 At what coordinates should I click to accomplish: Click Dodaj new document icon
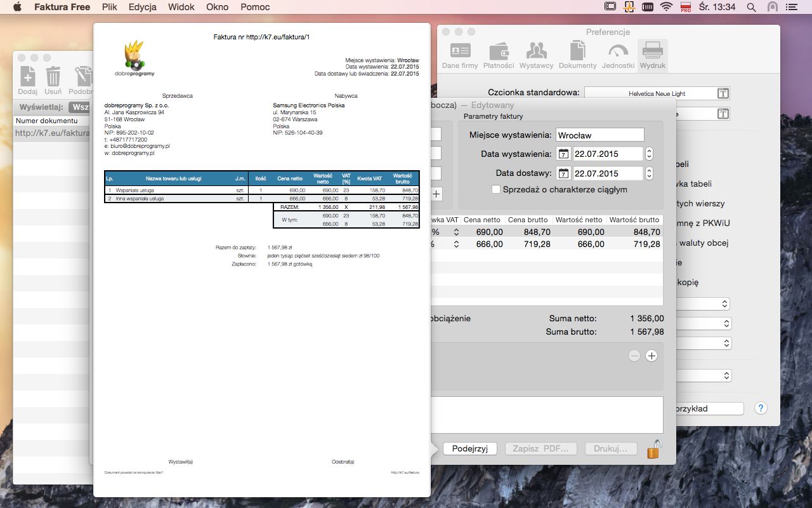(x=27, y=80)
